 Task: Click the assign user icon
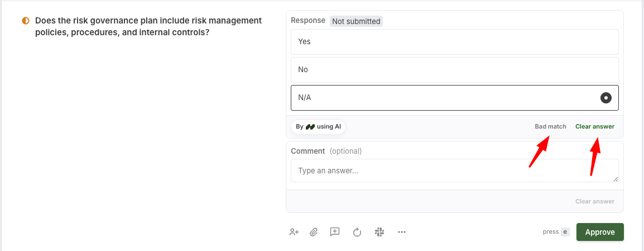coord(294,232)
